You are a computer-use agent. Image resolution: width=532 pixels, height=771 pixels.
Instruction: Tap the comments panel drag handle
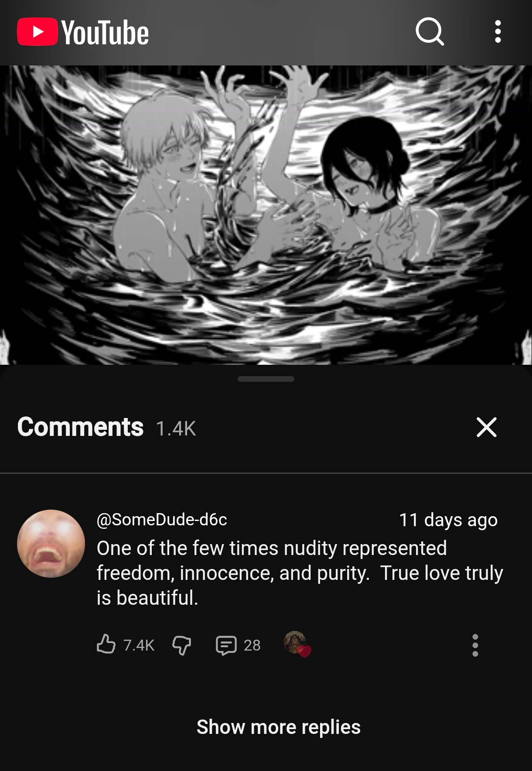coord(266,379)
